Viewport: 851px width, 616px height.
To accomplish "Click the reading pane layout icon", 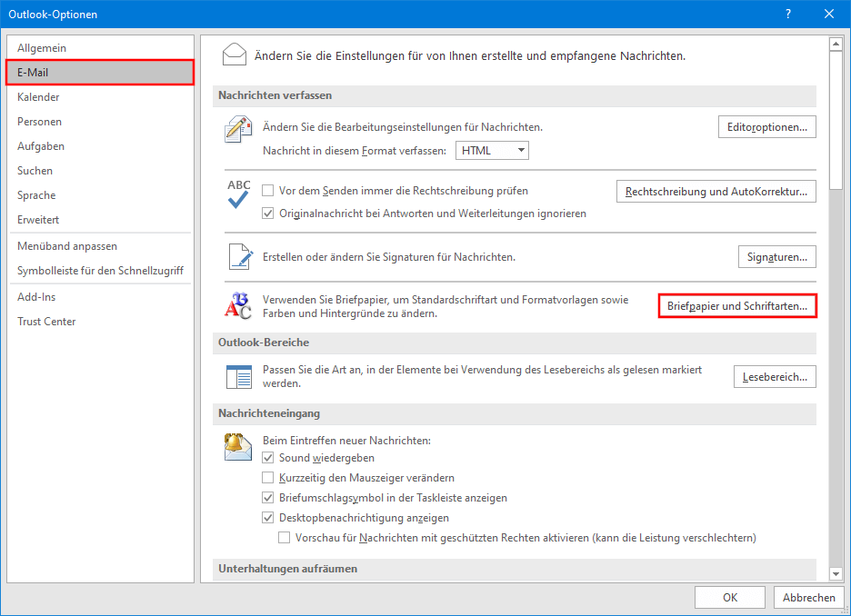I will click(x=239, y=376).
